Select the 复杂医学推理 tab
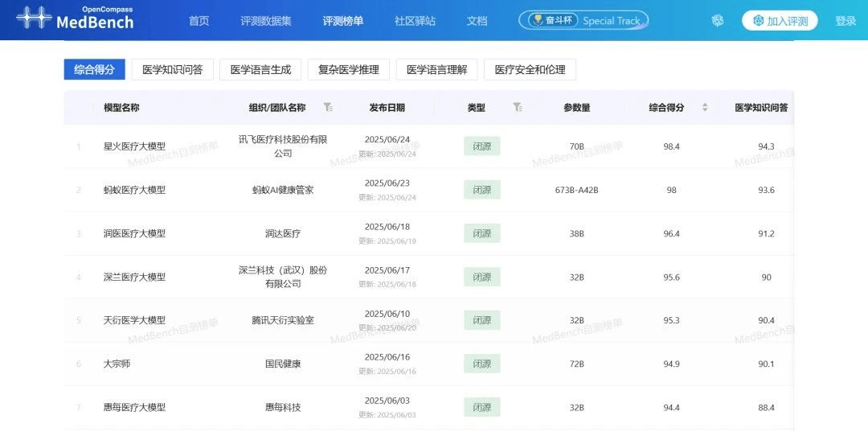The image size is (868, 432). click(x=349, y=70)
